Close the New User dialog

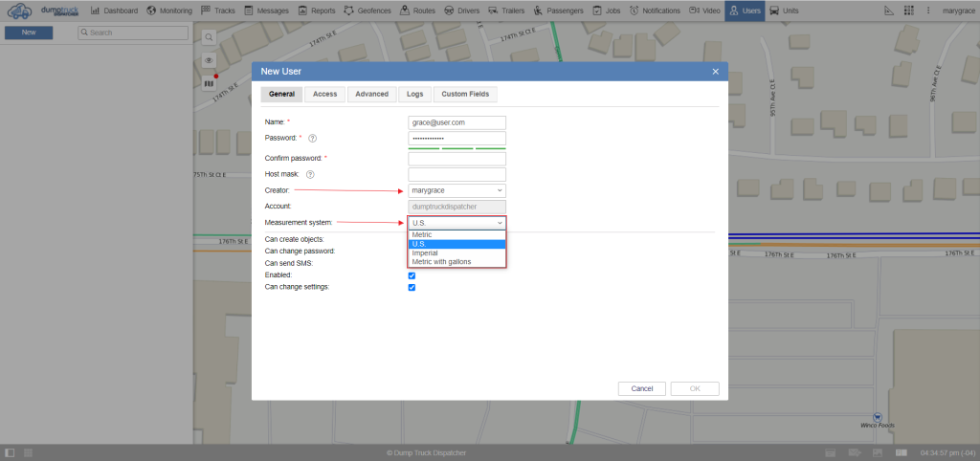(715, 72)
